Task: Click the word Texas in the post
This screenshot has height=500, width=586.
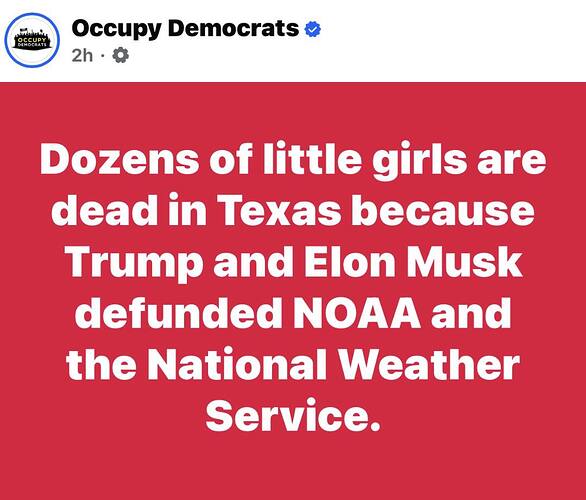Action: pyautogui.click(x=279, y=209)
